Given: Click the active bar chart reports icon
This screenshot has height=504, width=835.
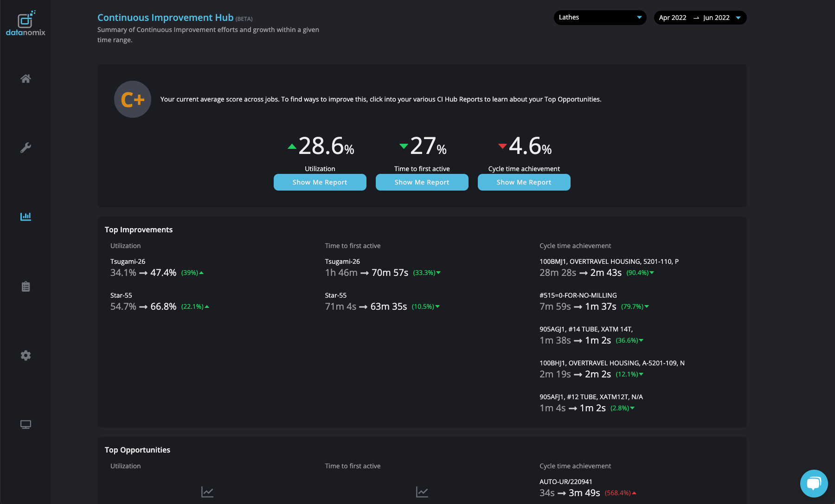Looking at the screenshot, I should pos(26,216).
